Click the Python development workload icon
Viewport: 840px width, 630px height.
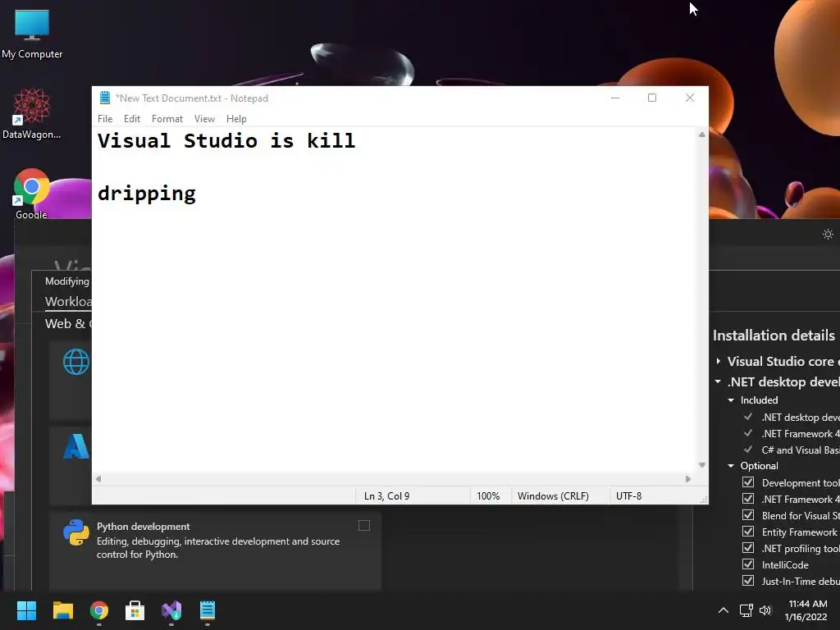(x=76, y=532)
